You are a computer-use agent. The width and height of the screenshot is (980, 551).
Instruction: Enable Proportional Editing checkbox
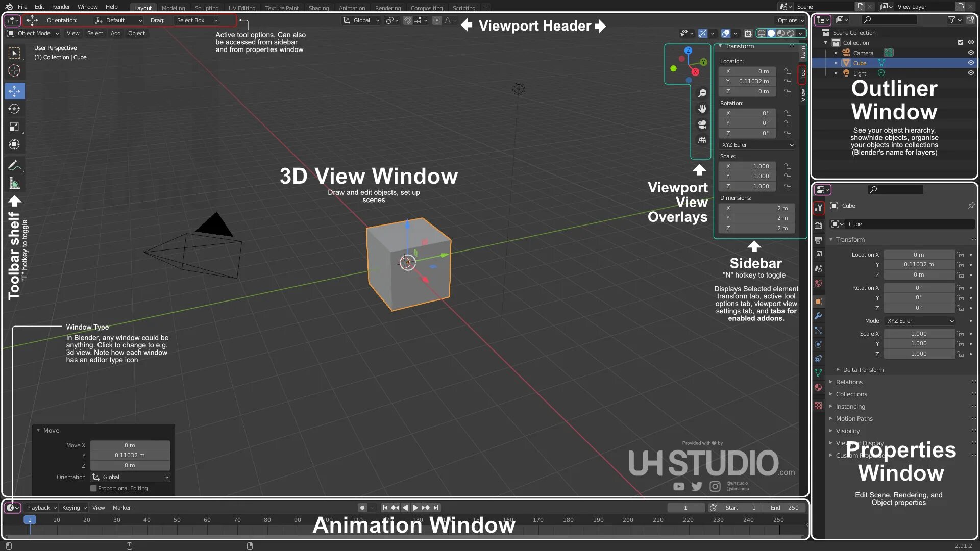pyautogui.click(x=93, y=488)
